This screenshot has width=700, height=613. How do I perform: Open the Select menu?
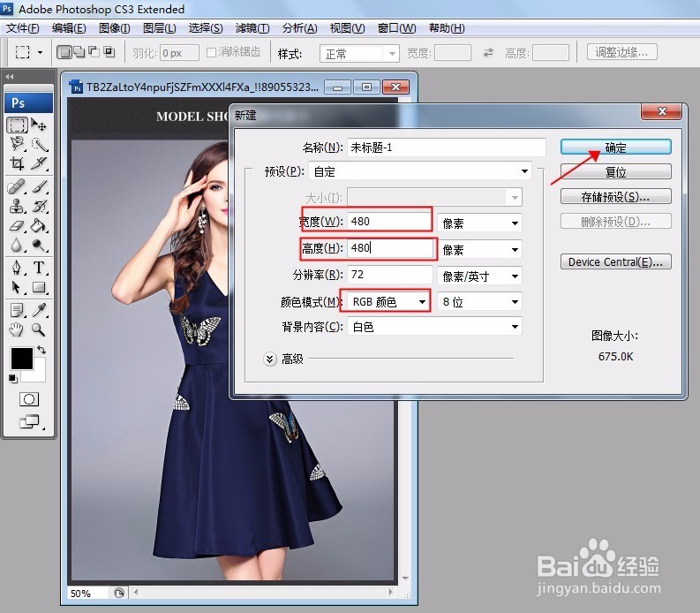pos(206,28)
